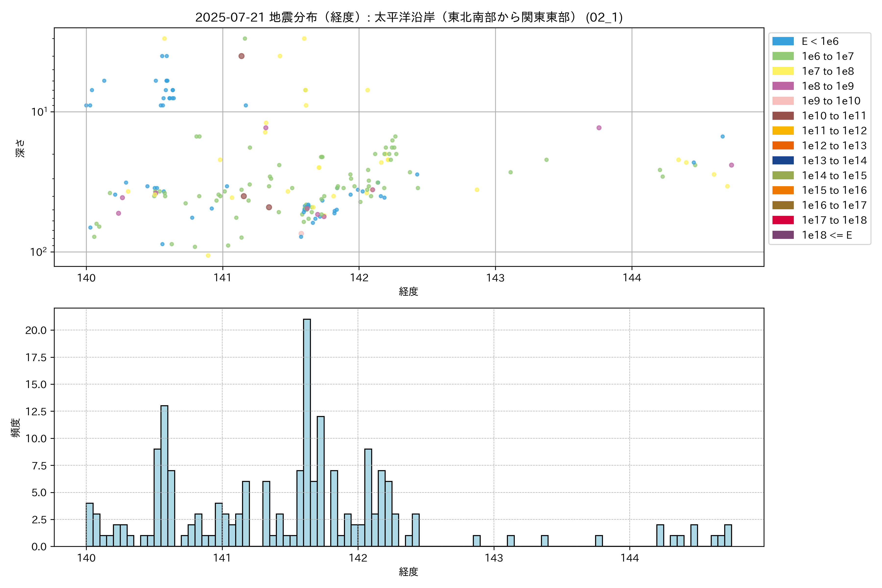Click the 頻度 y-axis label
Image resolution: width=882 pixels, height=588 pixels.
click(16, 428)
